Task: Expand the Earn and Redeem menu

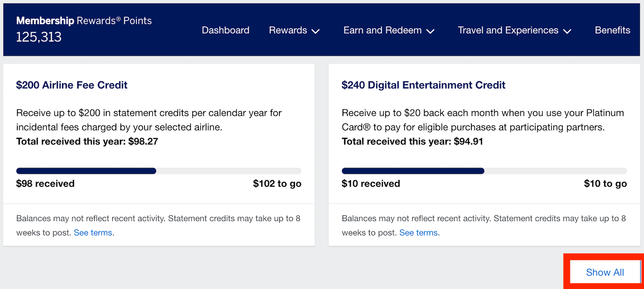Action: pos(382,30)
